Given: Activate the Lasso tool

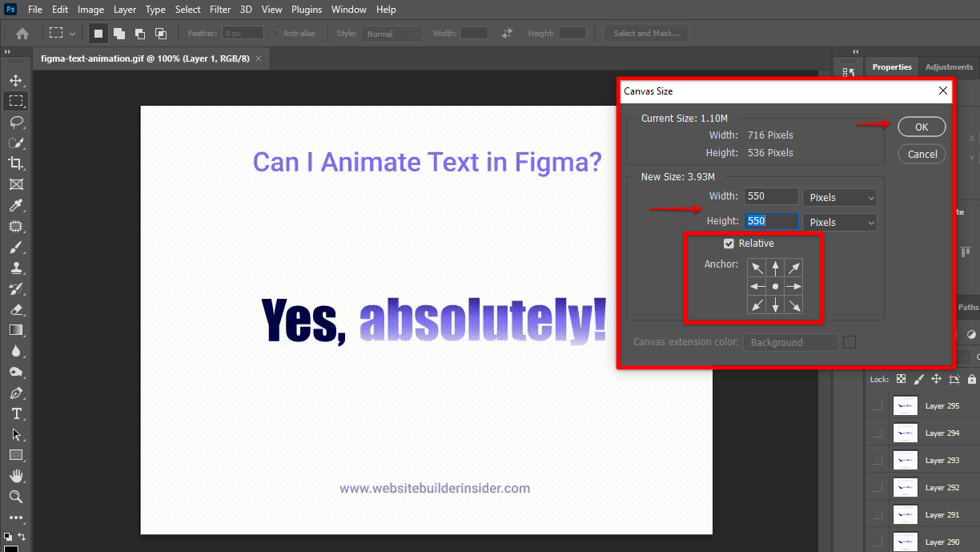Looking at the screenshot, I should (16, 121).
